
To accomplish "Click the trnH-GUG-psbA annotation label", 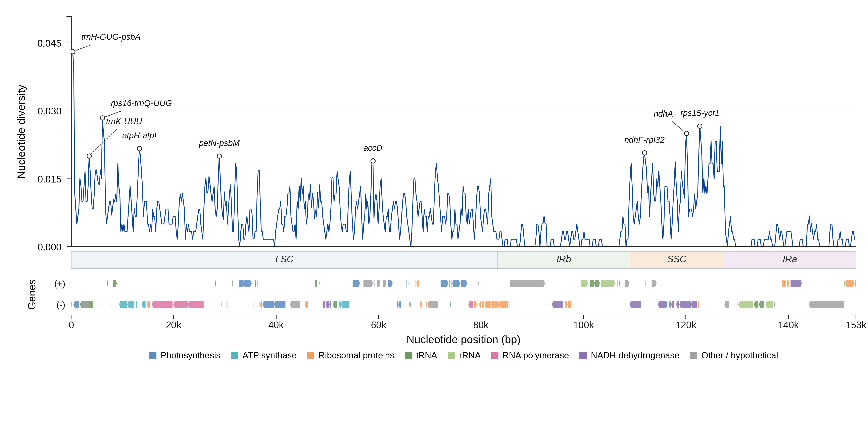I will click(111, 37).
